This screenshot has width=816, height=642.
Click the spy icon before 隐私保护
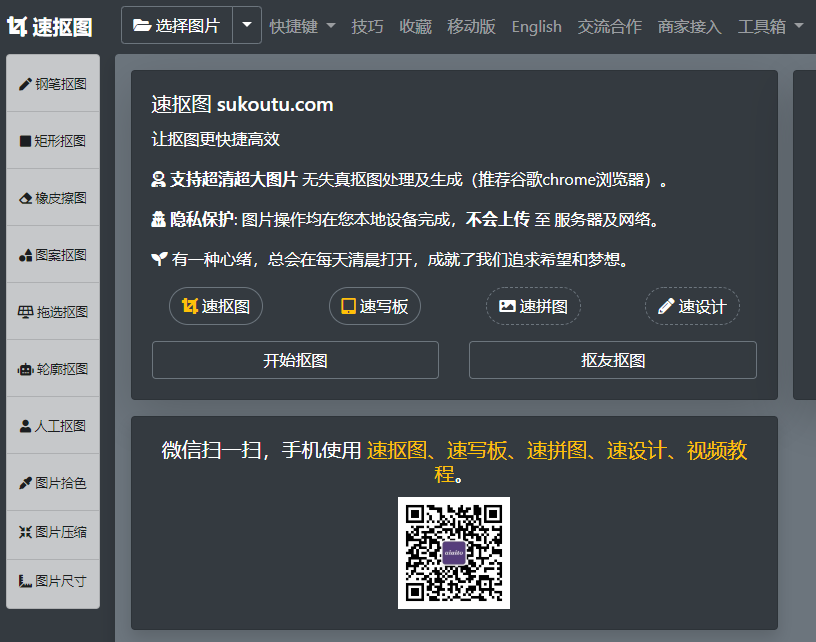[x=158, y=219]
